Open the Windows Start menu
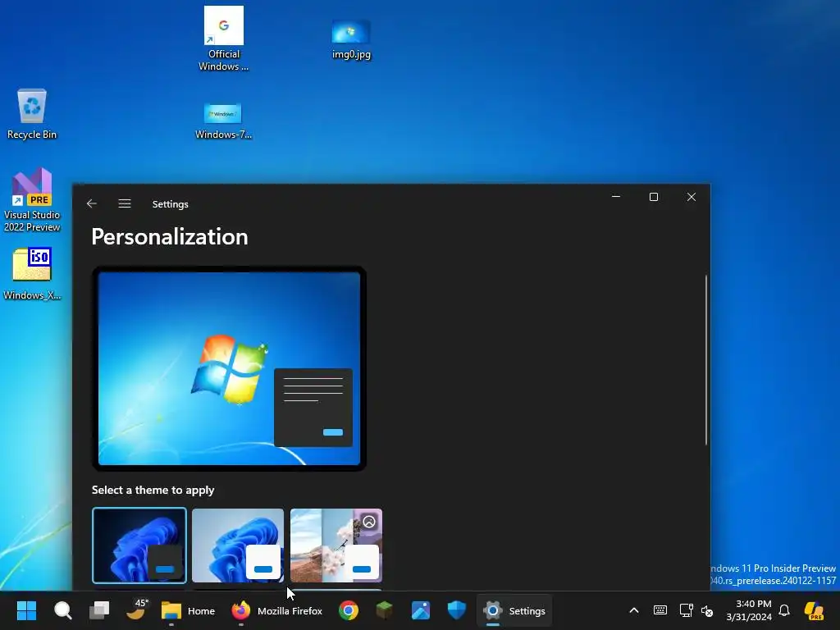Screen dimensions: 840x630 pyautogui.click(x=26, y=610)
